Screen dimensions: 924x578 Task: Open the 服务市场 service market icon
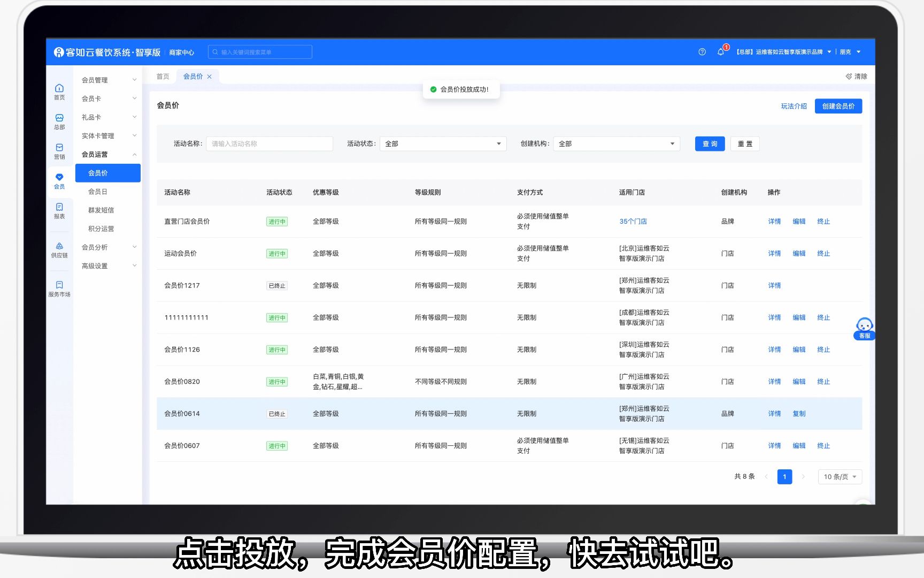coord(59,288)
